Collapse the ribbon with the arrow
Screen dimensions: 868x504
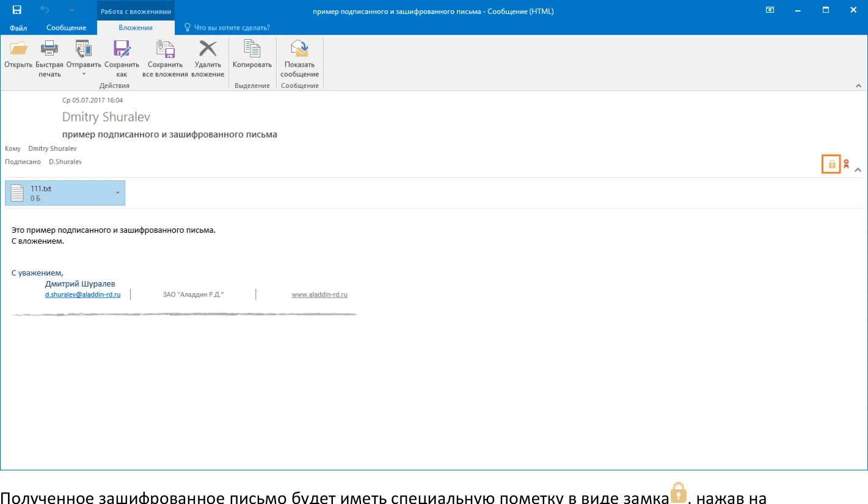(858, 86)
